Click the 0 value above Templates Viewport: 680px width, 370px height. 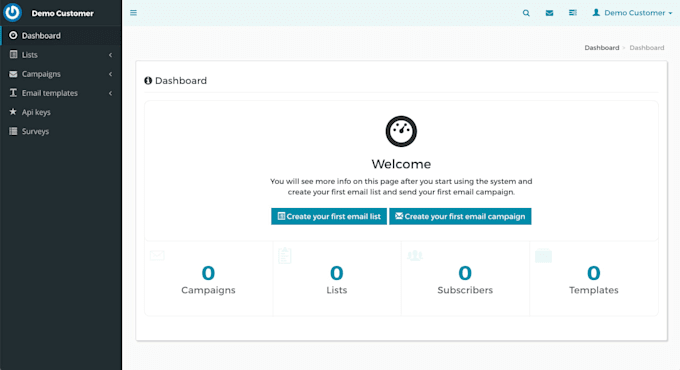point(594,273)
